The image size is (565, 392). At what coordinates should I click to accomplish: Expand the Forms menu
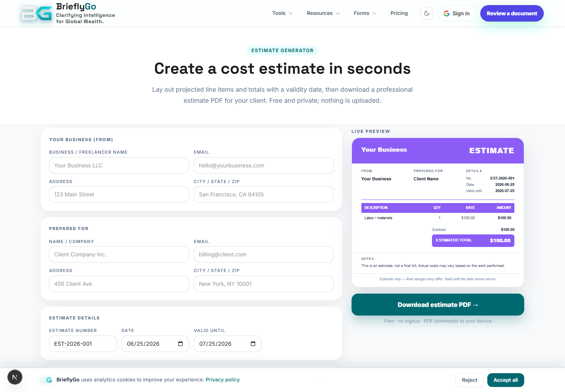click(x=365, y=13)
